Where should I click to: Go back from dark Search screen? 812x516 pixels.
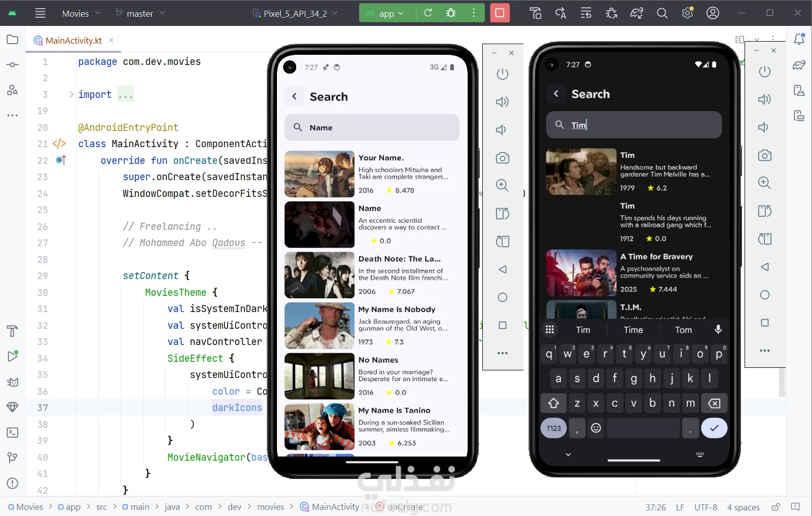[x=556, y=94]
